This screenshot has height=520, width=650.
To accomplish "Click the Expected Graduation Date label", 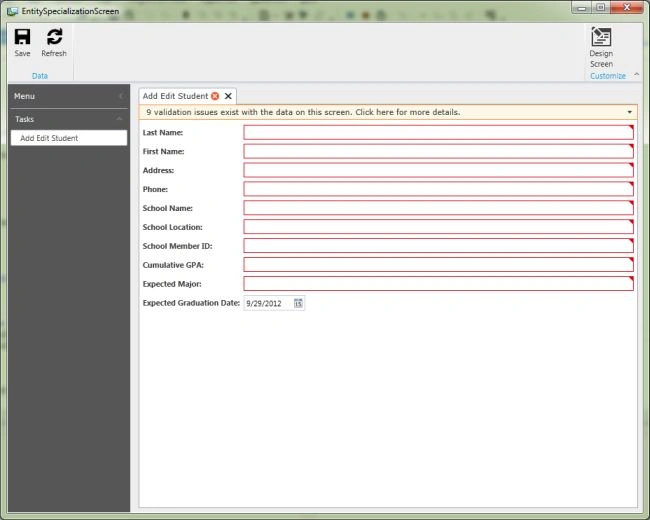I will click(191, 303).
